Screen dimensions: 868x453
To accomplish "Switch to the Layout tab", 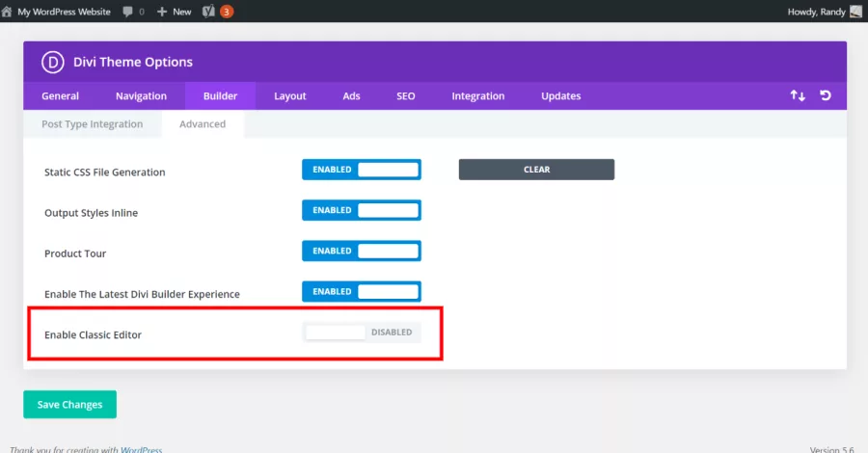I will (290, 95).
